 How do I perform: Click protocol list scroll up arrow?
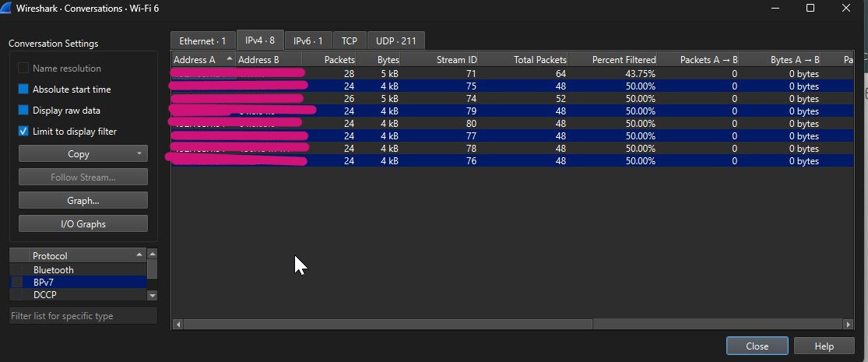point(153,253)
